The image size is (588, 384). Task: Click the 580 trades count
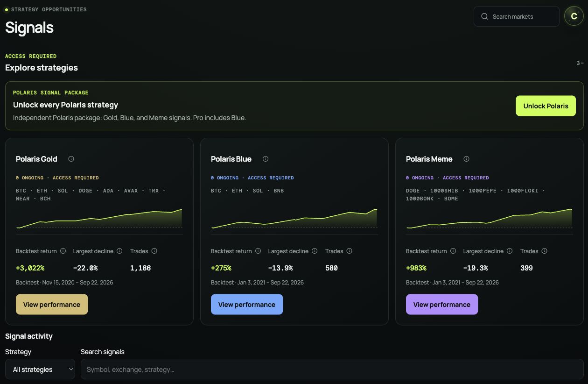tap(331, 268)
